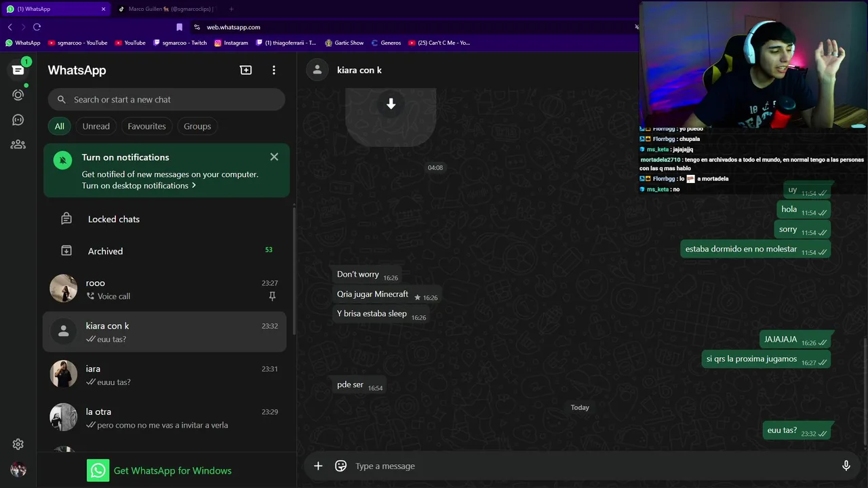This screenshot has width=868, height=488.
Task: Focus the Search or start a new chat field
Action: (166, 100)
